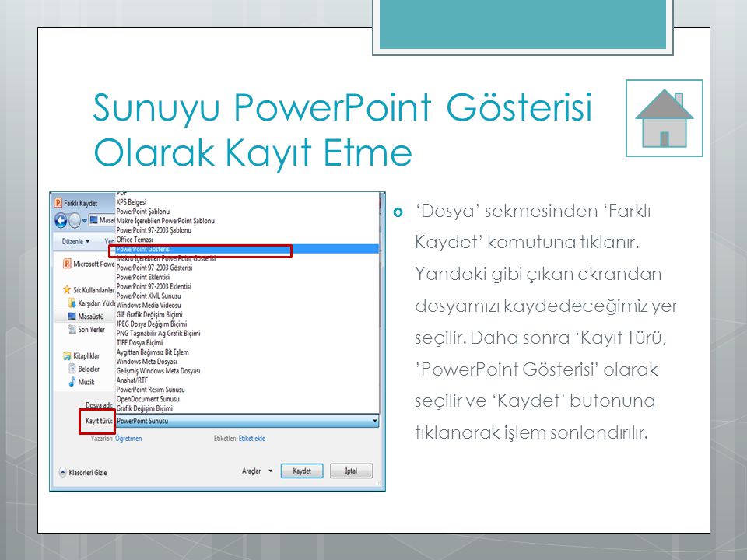
Task: Click the back arrow in Farklı Kaydet dialog
Action: pos(61,220)
